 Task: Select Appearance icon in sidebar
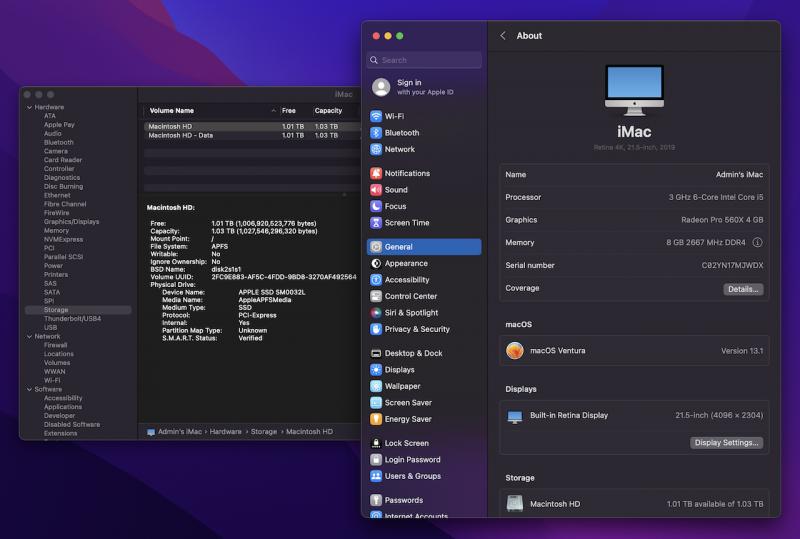376,263
